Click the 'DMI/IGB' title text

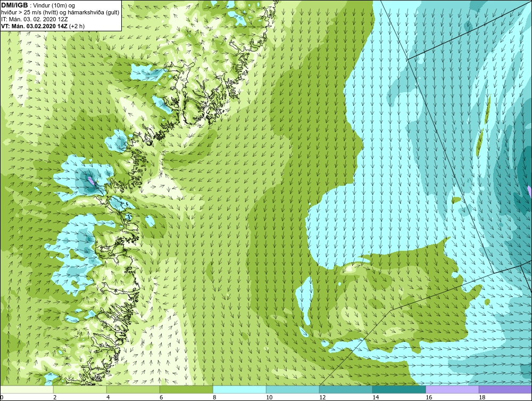(14, 5)
